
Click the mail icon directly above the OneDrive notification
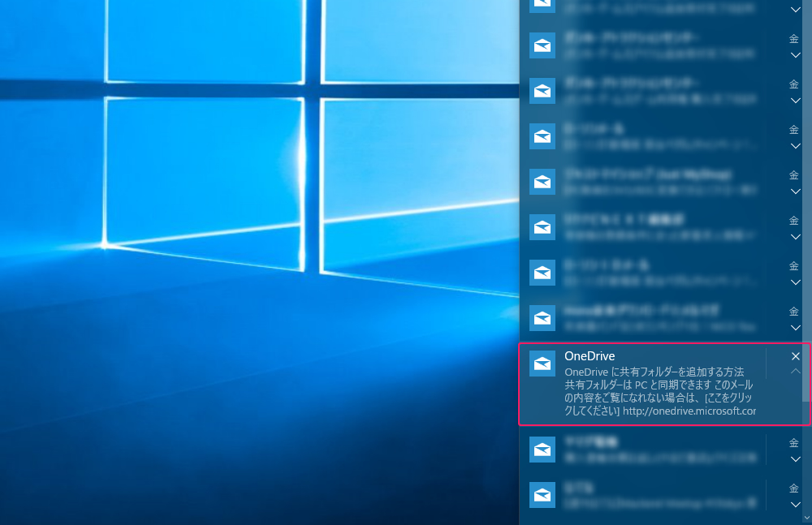coord(542,318)
